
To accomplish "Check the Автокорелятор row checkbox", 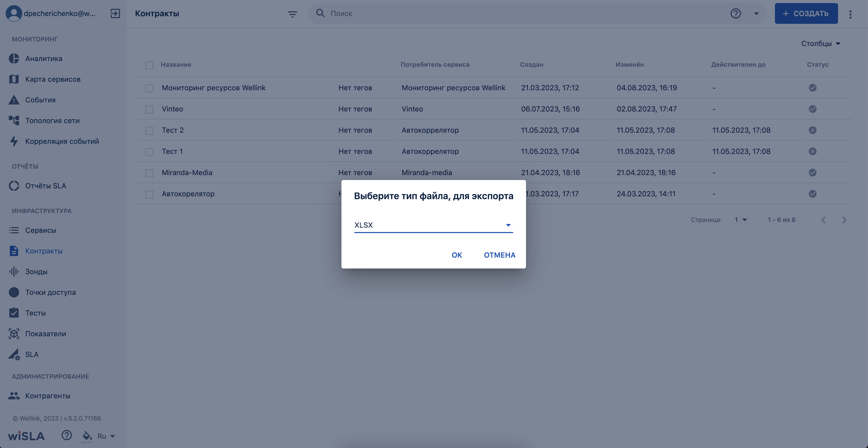I will point(149,195).
